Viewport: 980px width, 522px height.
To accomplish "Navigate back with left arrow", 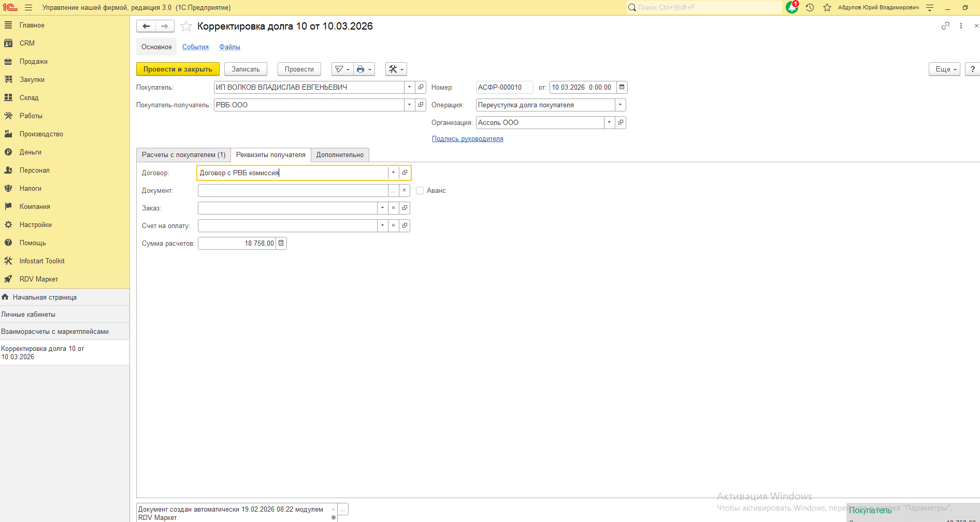I will 146,26.
